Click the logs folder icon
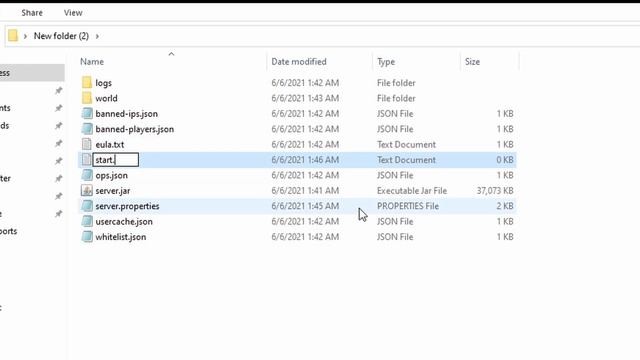Viewport: 640px width, 360px height. click(x=87, y=82)
